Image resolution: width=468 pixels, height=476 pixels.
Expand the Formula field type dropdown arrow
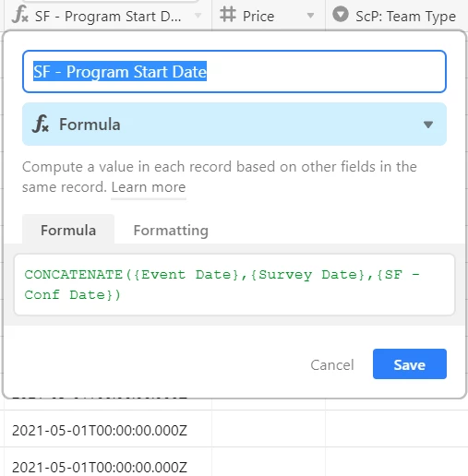[428, 125]
